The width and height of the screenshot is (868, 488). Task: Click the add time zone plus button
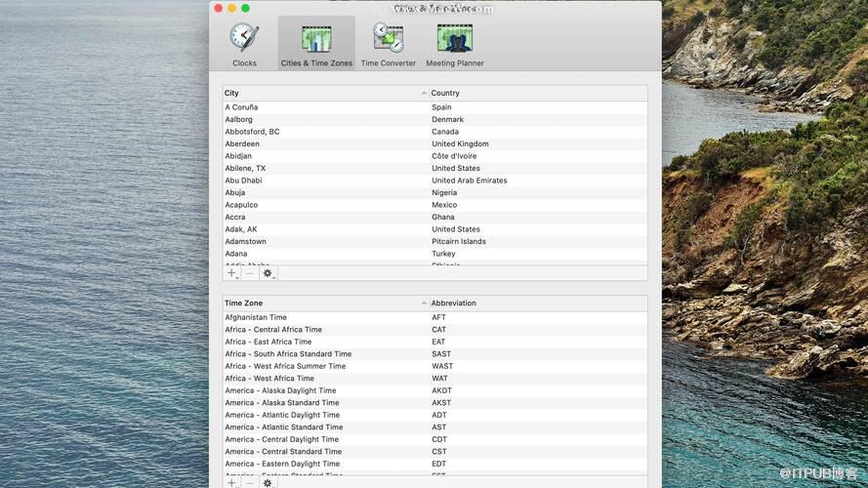coord(232,483)
